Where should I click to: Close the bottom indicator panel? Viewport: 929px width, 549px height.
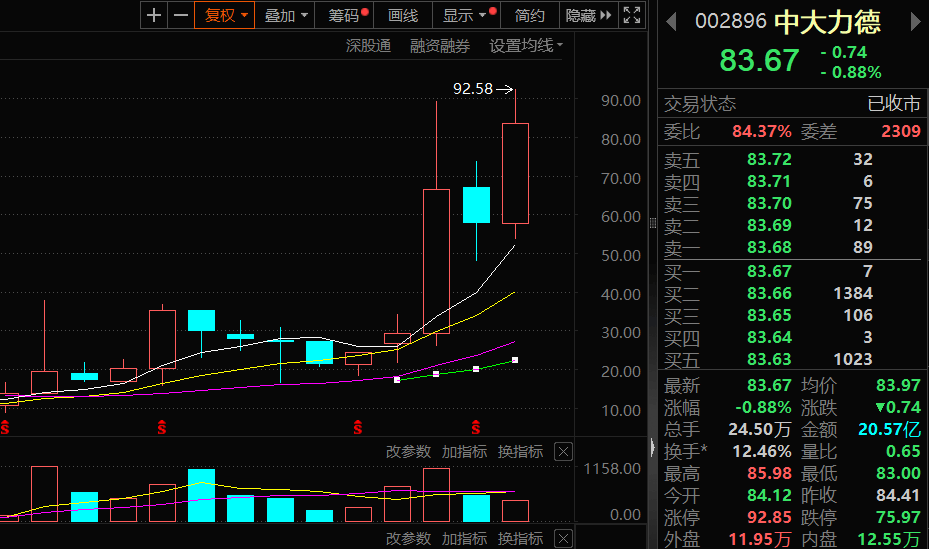coord(563,538)
